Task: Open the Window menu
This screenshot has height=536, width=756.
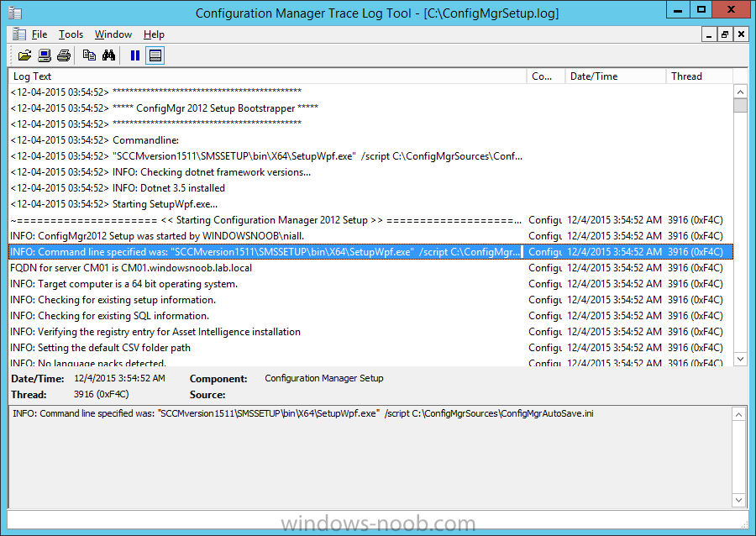Action: click(x=113, y=34)
